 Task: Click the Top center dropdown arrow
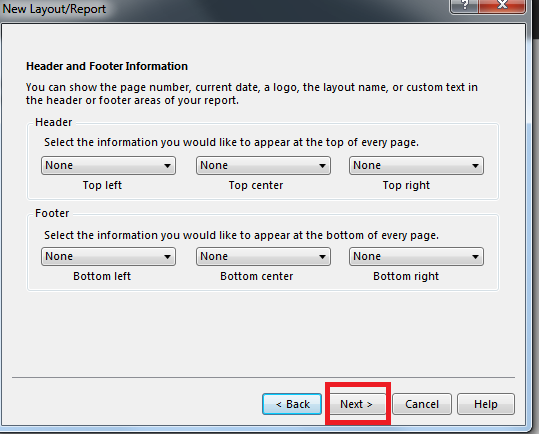click(x=322, y=166)
